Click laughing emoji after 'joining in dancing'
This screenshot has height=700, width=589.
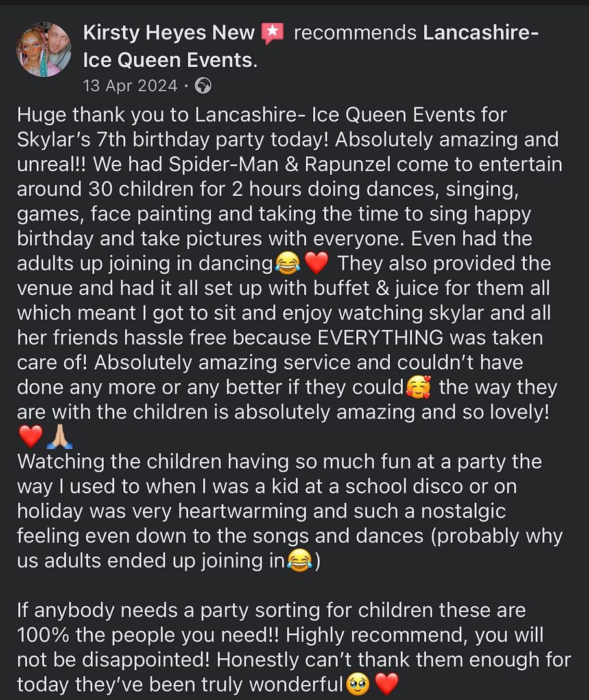point(286,264)
